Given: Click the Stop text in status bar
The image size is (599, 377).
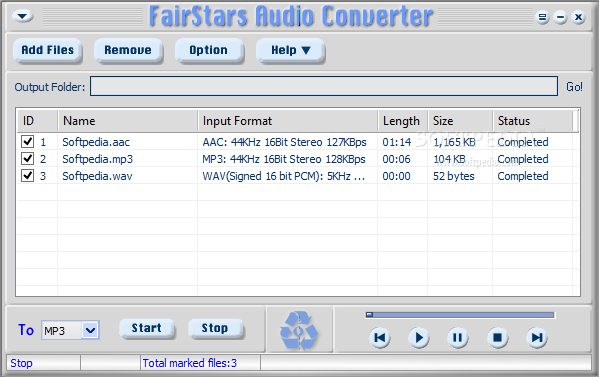Looking at the screenshot, I should click(x=21, y=363).
